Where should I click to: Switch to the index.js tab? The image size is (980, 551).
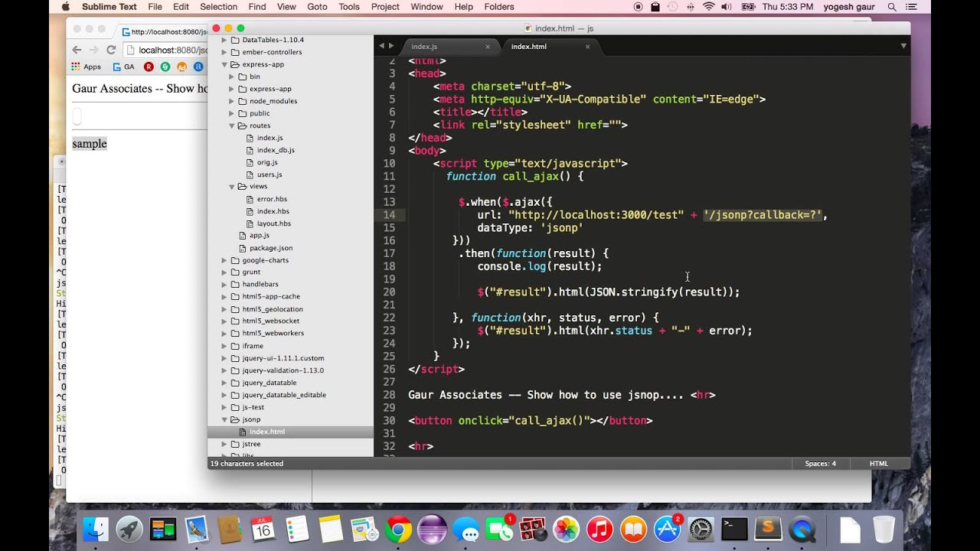click(x=424, y=47)
